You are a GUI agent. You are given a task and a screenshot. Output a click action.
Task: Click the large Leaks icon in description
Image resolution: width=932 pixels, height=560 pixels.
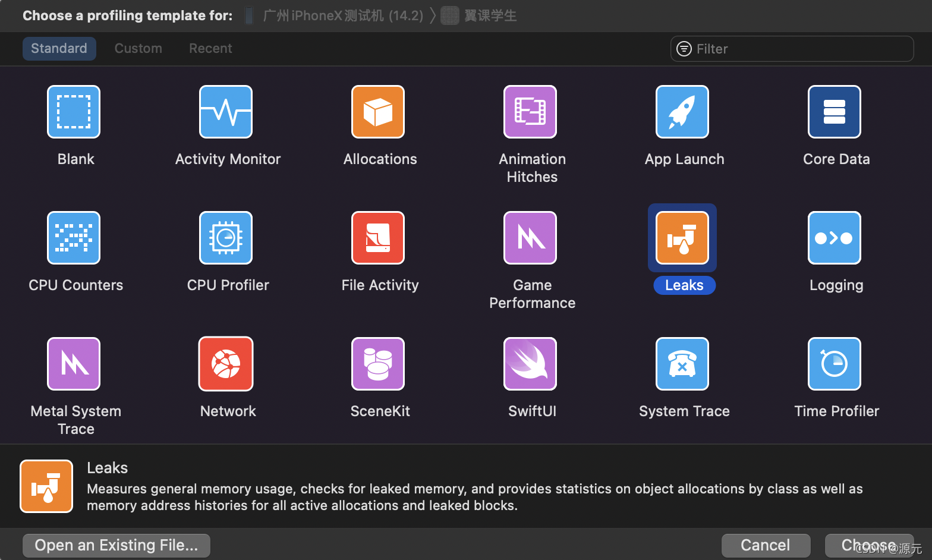coord(46,486)
